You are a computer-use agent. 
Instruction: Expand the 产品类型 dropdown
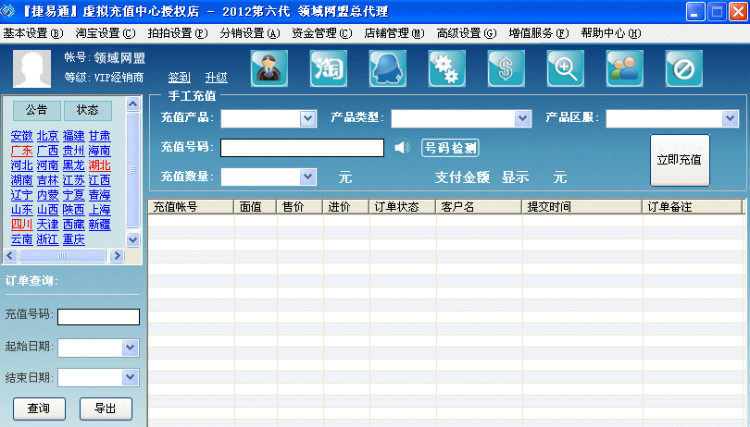(523, 118)
